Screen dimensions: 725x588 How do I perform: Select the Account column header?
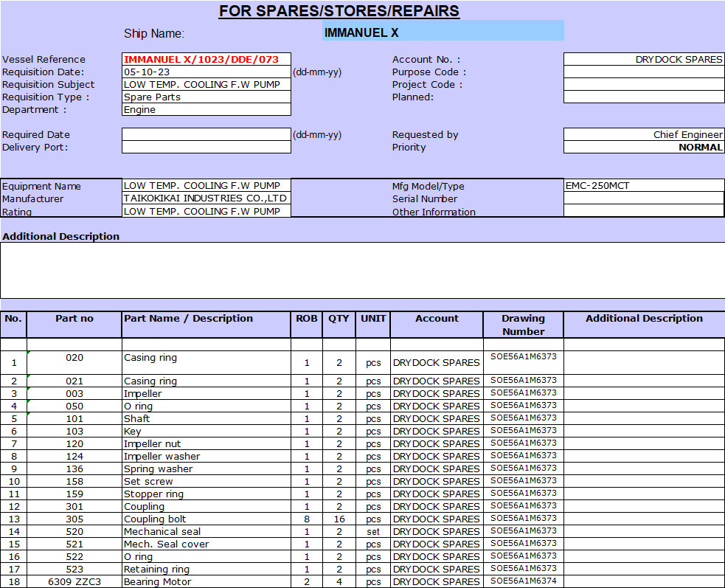click(437, 325)
